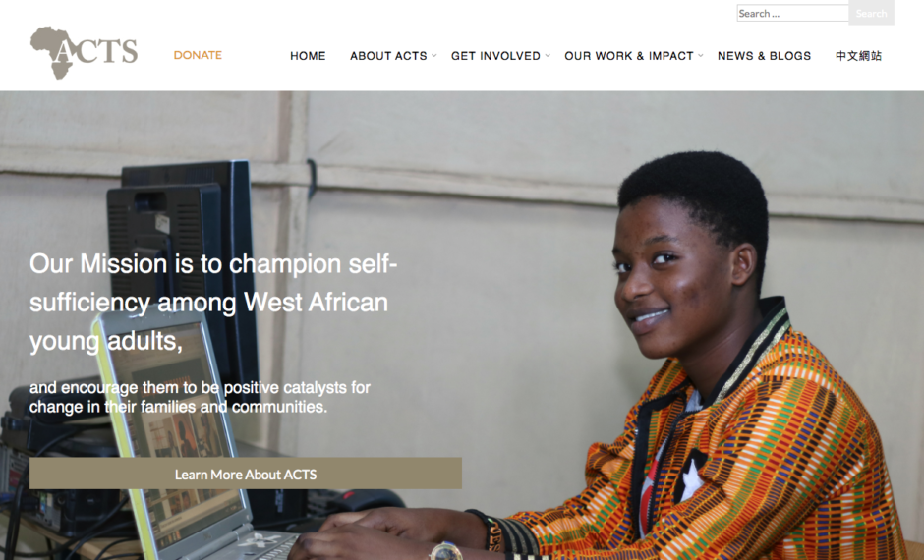Expand the OUR WORK & IMPACT chevron
The height and width of the screenshot is (560, 924).
701,55
